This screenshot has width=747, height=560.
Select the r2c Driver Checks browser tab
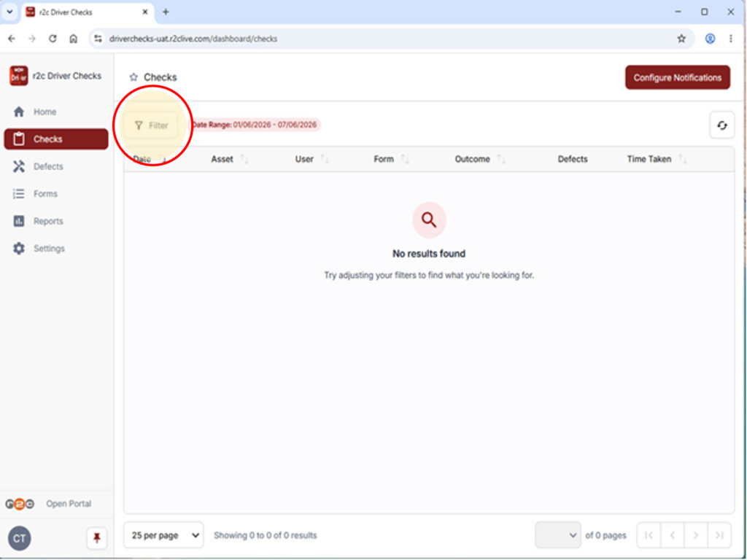pos(88,12)
